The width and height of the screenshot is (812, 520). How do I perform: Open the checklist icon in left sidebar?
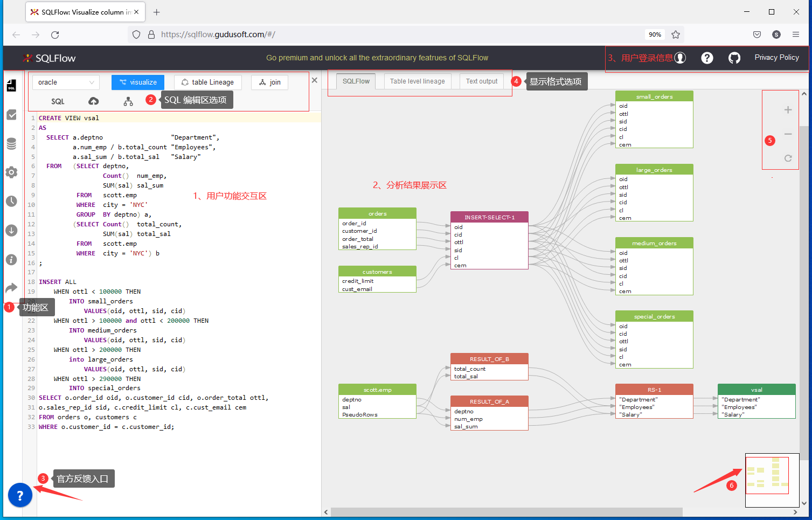coord(11,115)
